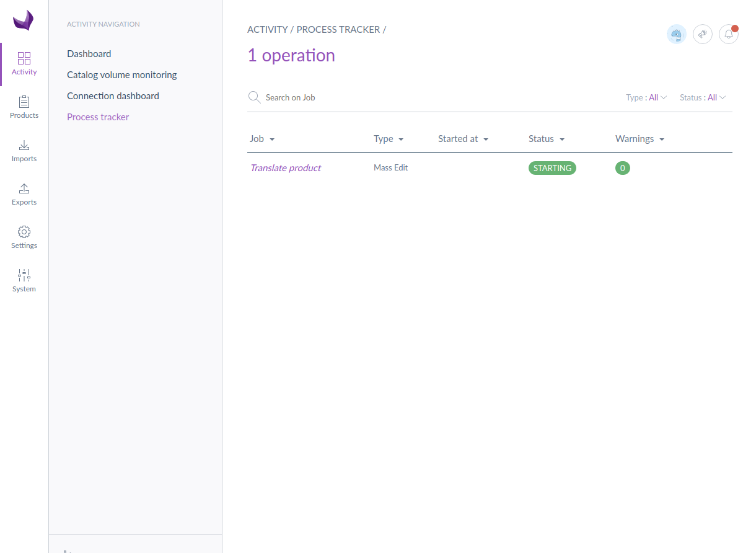
Task: Open the notifications bell
Action: pos(728,34)
